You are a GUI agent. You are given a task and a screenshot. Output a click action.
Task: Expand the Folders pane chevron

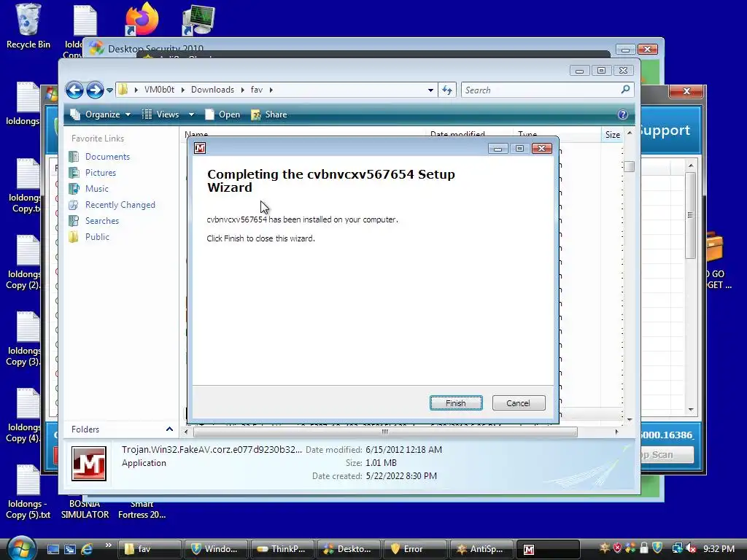[x=169, y=429]
